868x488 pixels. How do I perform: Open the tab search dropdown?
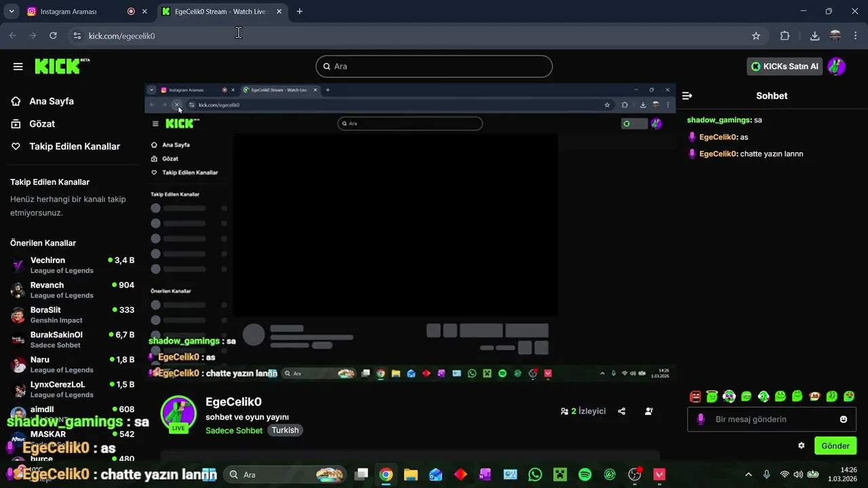tap(11, 12)
